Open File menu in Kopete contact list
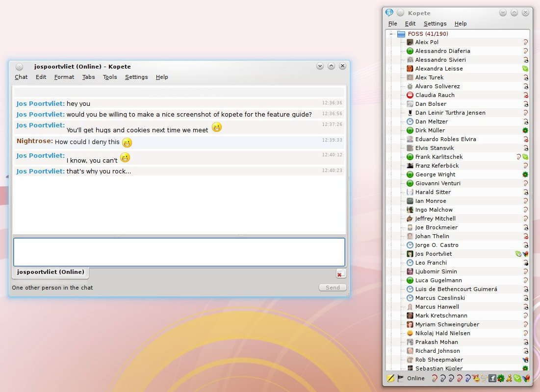Image resolution: width=540 pixels, height=392 pixels. pyautogui.click(x=393, y=24)
